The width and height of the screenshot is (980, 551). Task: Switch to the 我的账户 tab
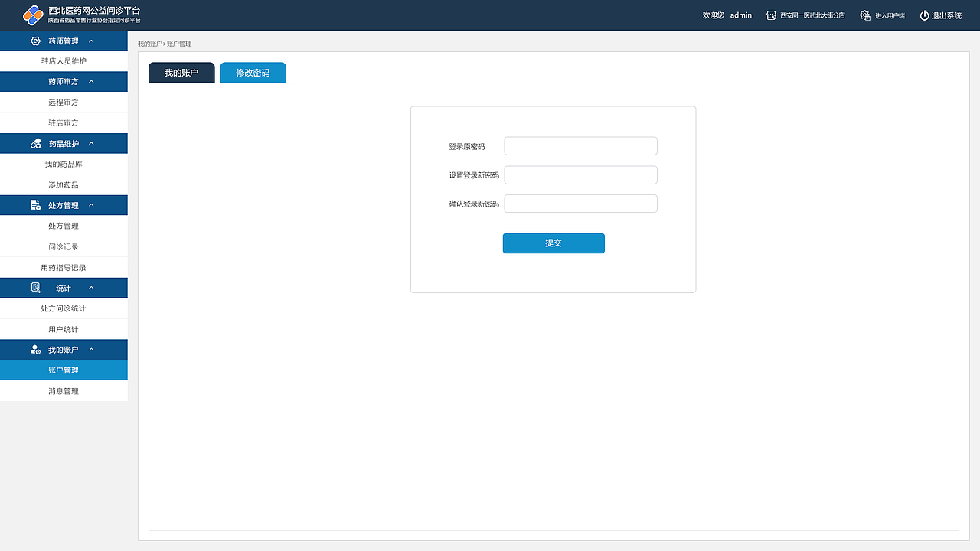[181, 73]
